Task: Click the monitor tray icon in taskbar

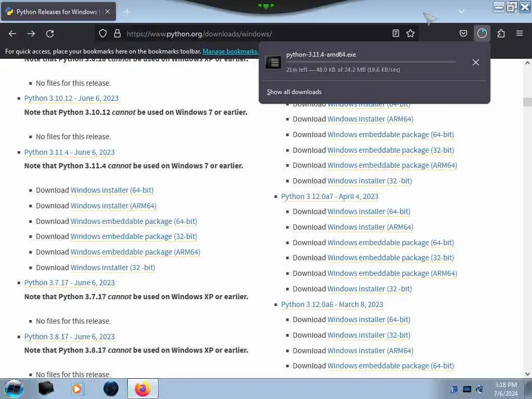Action: click(x=467, y=389)
